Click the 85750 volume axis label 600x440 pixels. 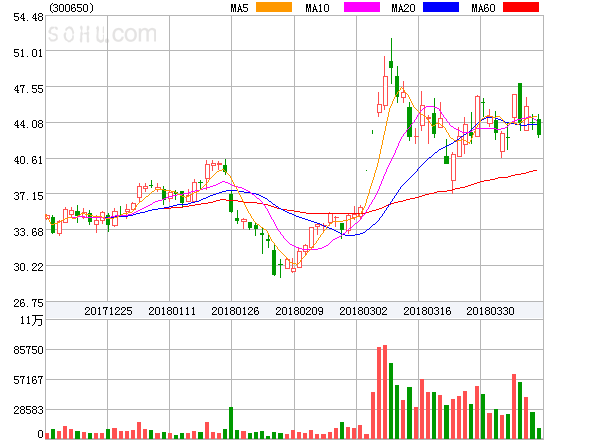click(28, 350)
